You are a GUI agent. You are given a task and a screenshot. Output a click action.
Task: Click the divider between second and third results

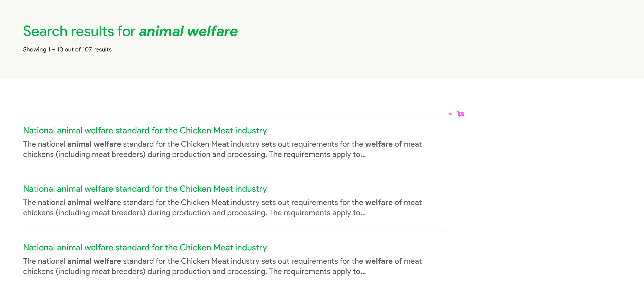pyautogui.click(x=233, y=231)
